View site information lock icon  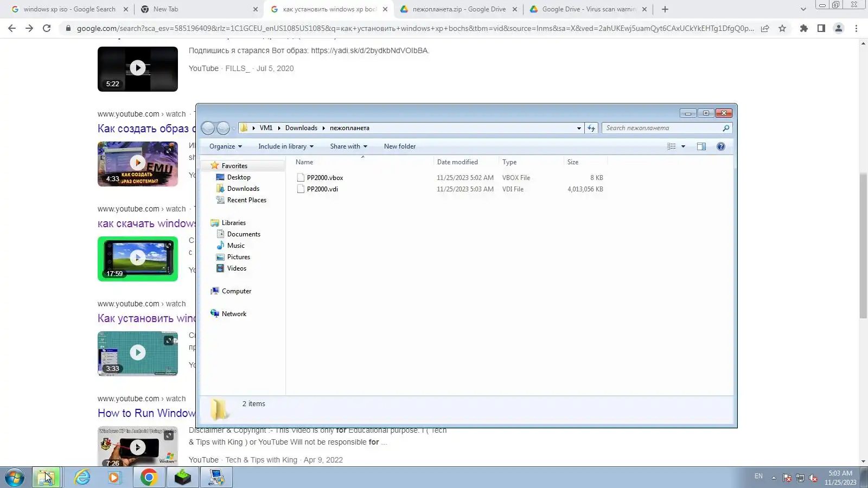[x=68, y=28]
